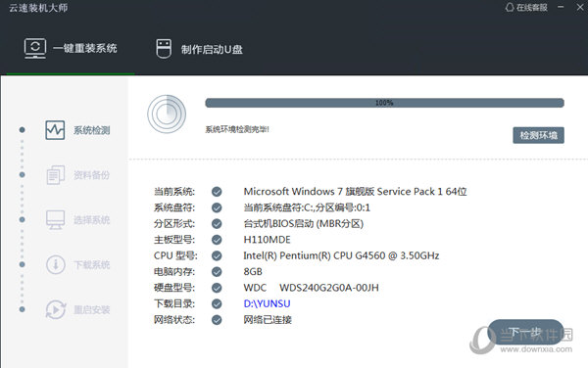Switch to the 制作启动U盘 tab
This screenshot has height=368, width=588.
199,49
